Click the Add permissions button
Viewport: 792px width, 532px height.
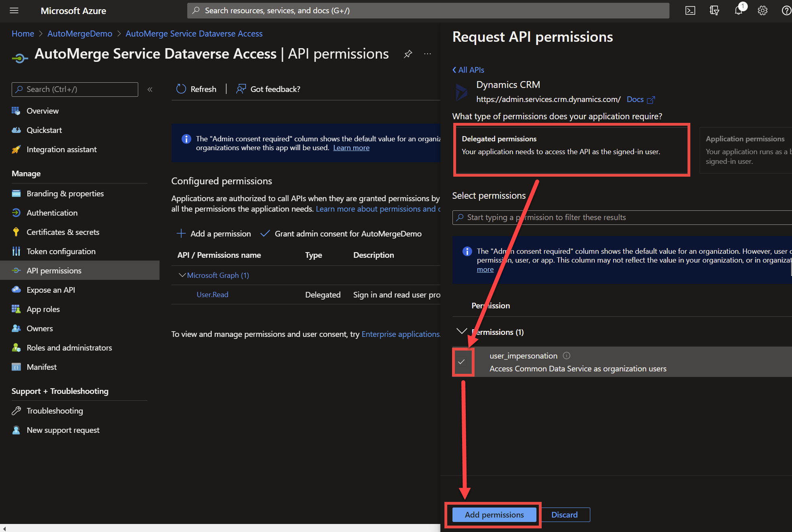[x=494, y=515]
